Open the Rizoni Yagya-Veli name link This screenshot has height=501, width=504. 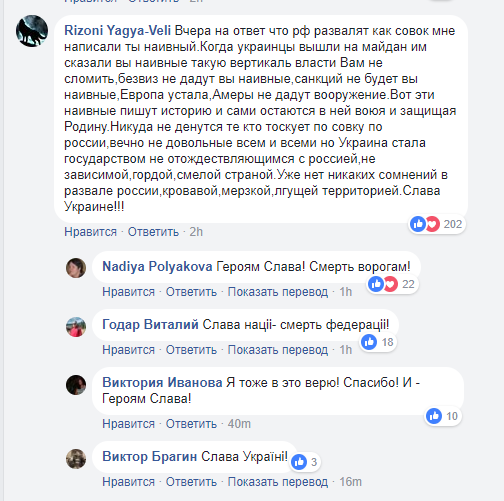point(117,31)
